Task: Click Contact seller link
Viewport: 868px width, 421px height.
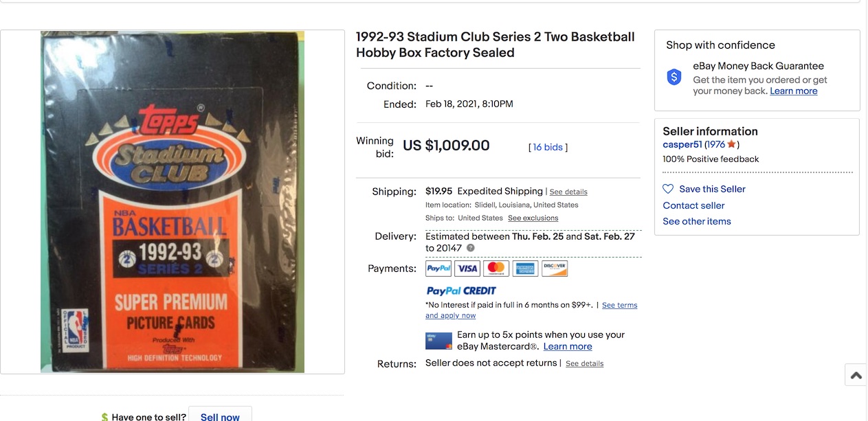Action: point(693,205)
